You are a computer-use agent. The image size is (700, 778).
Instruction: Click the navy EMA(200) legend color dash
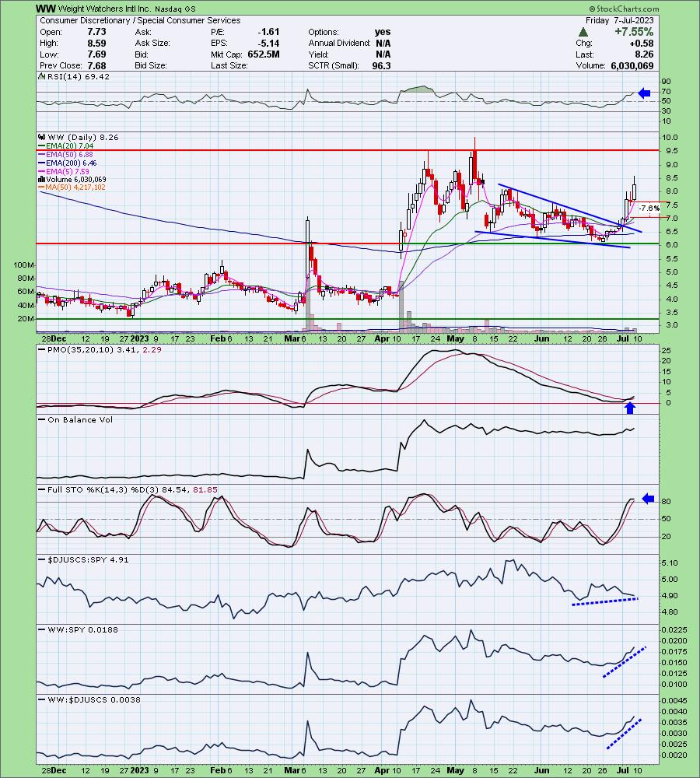click(x=42, y=163)
